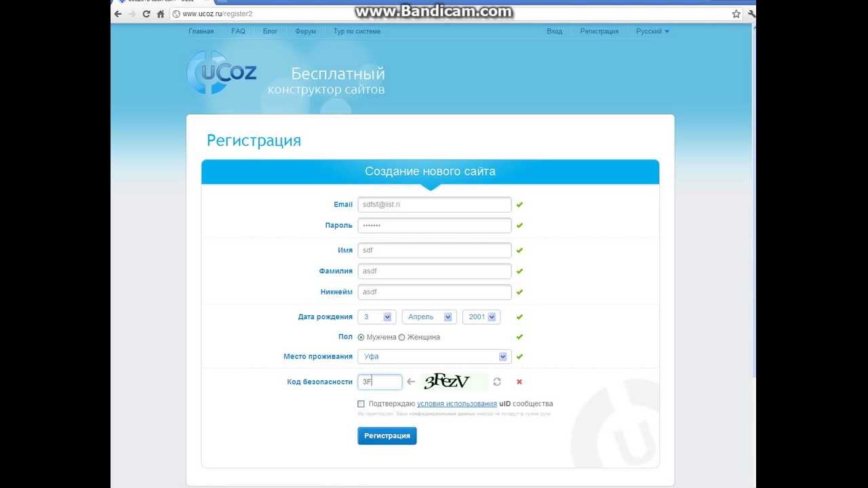Select the Мужчина radio button
868x488 pixels.
pyautogui.click(x=361, y=337)
